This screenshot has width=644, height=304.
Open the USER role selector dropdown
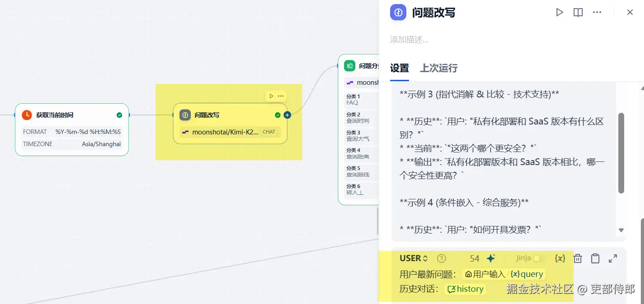point(412,258)
